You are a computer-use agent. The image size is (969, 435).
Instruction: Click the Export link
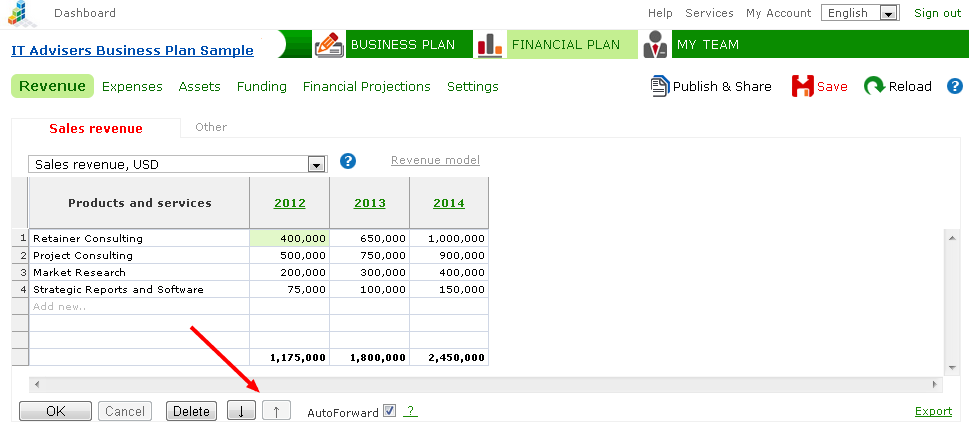tap(933, 412)
